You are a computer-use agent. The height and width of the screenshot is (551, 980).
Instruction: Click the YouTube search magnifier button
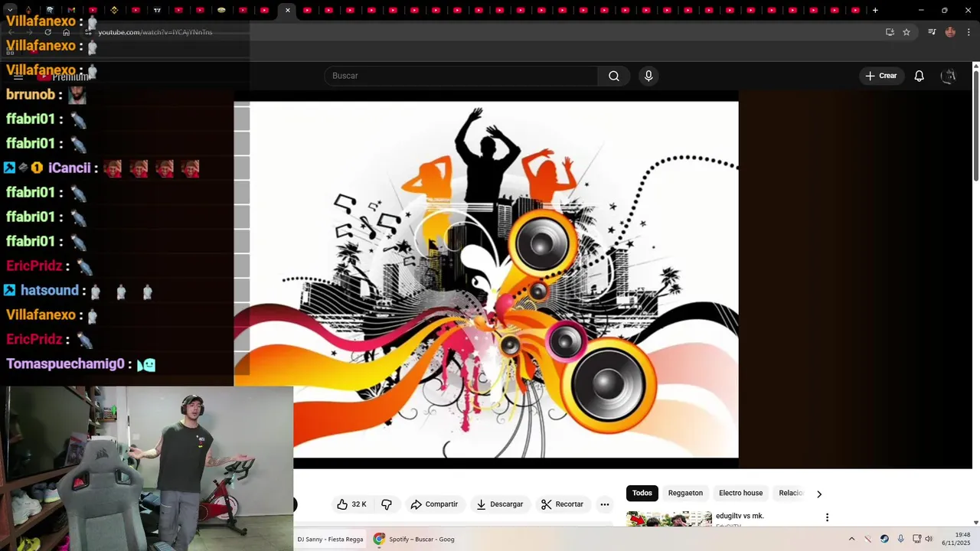click(614, 76)
